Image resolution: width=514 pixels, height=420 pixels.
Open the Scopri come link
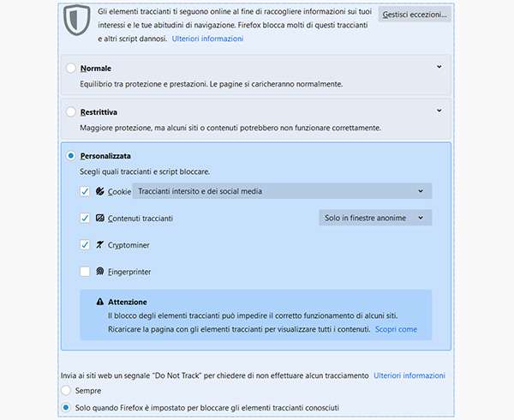pos(396,329)
